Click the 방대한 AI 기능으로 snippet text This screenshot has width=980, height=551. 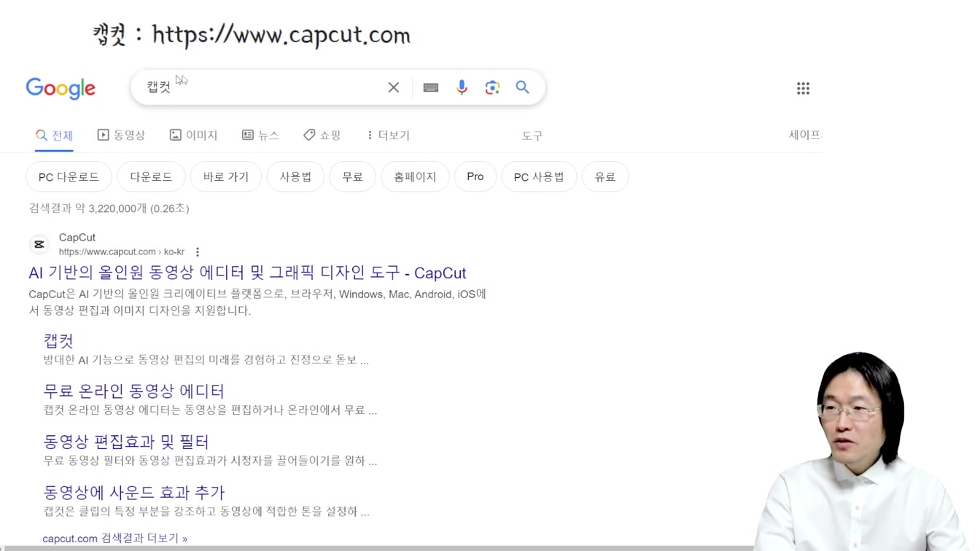coord(206,360)
